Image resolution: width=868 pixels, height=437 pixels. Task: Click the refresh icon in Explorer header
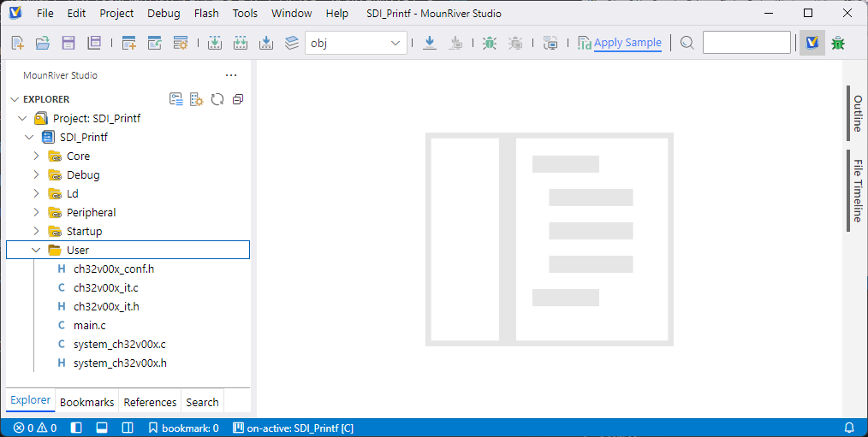(x=217, y=99)
